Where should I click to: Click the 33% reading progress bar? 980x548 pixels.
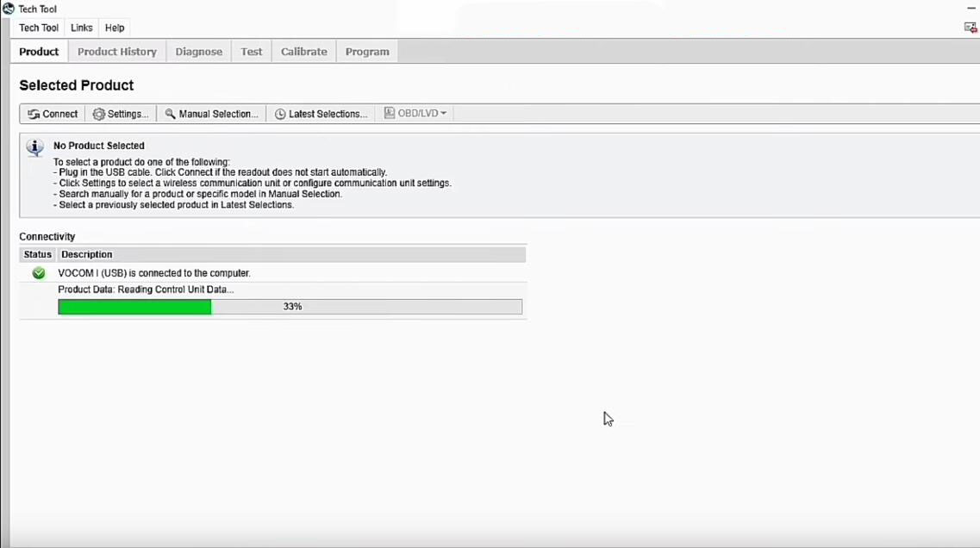[x=290, y=306]
